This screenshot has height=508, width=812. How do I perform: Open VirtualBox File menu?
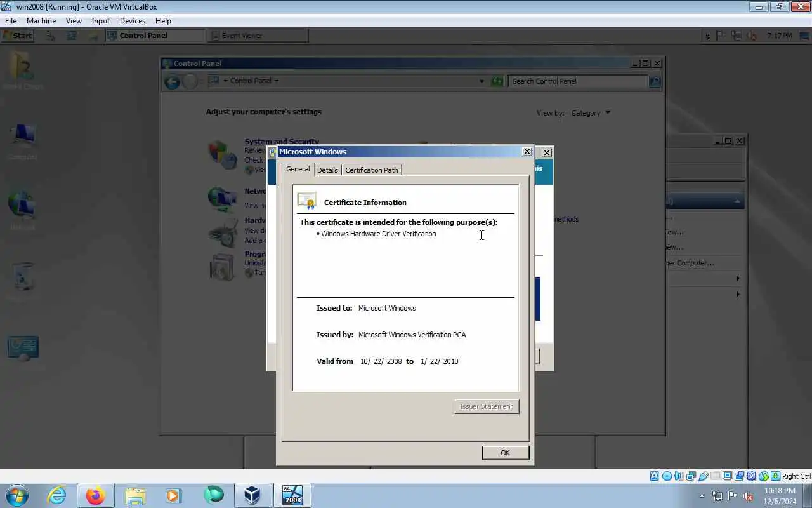pos(11,21)
